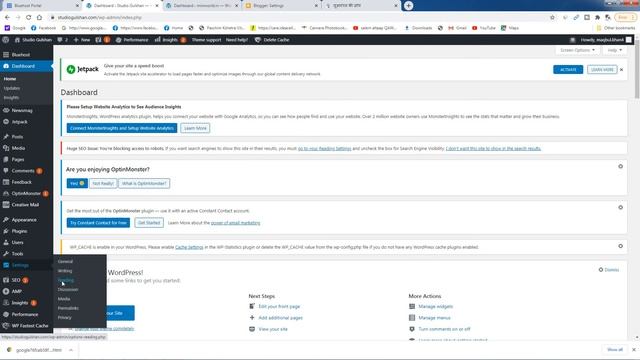Viewport: 640px width, 360px height.
Task: Open OptinMonster in the sidebar
Action: (27, 193)
